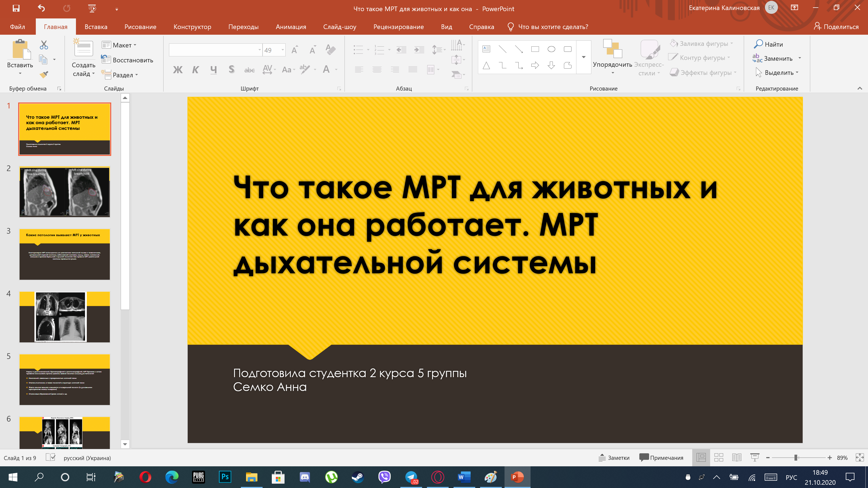Toggle Underline (Ч) formatting
868x488 pixels.
pos(213,70)
